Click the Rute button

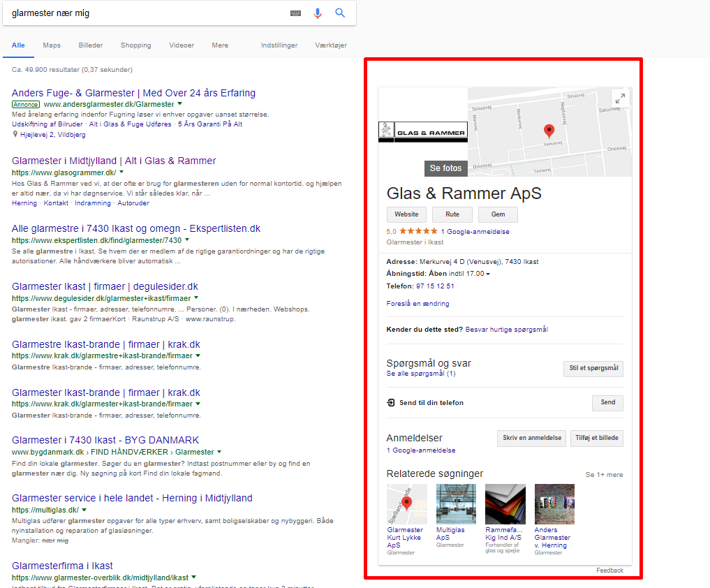pos(452,214)
